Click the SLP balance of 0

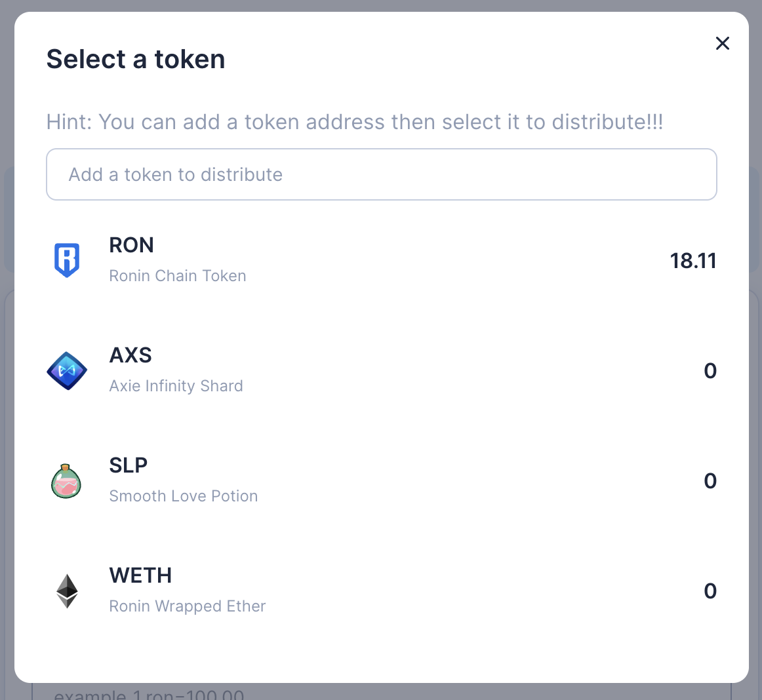pyautogui.click(x=710, y=481)
